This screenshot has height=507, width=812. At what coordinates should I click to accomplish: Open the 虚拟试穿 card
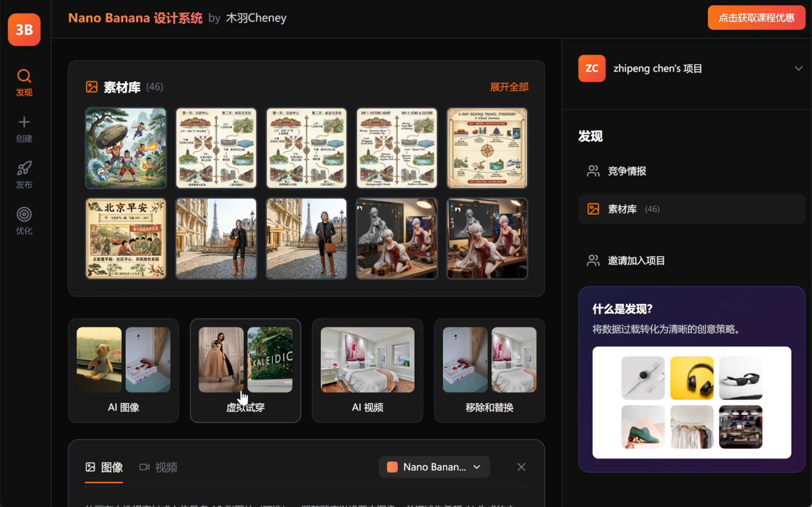point(245,370)
